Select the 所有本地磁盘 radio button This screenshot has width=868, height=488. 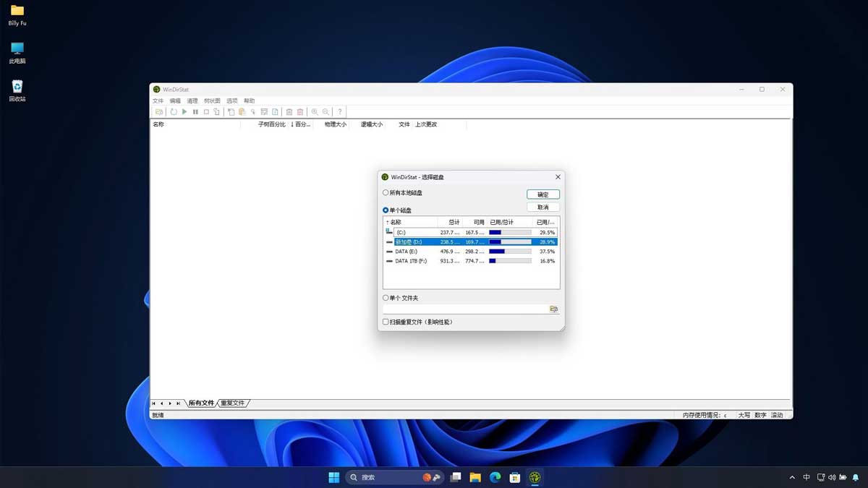[x=386, y=193]
